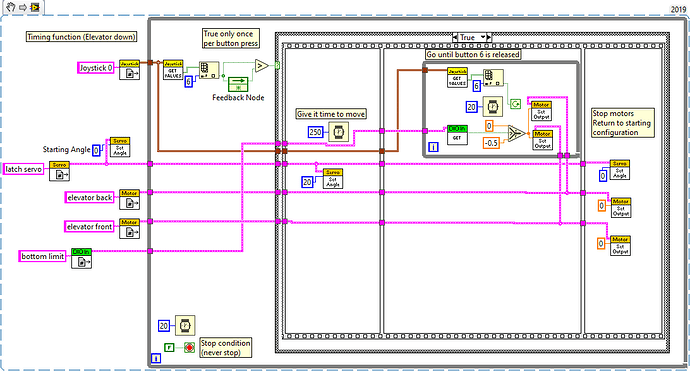Click the elevator front device reference

click(x=89, y=227)
